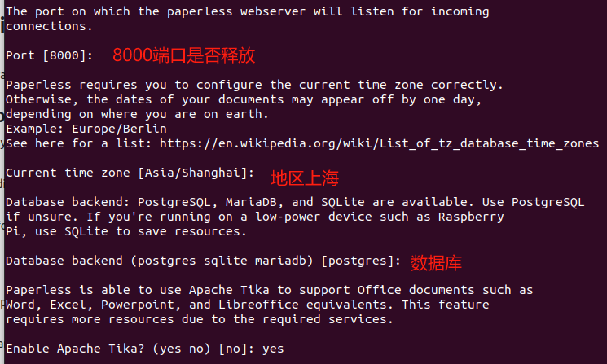Click the word 'Raspberry' in the database text
This screenshot has width=607, height=364.
[x=473, y=217]
